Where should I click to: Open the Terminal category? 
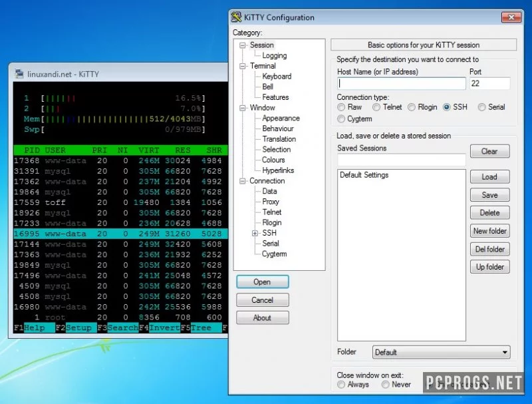(263, 66)
